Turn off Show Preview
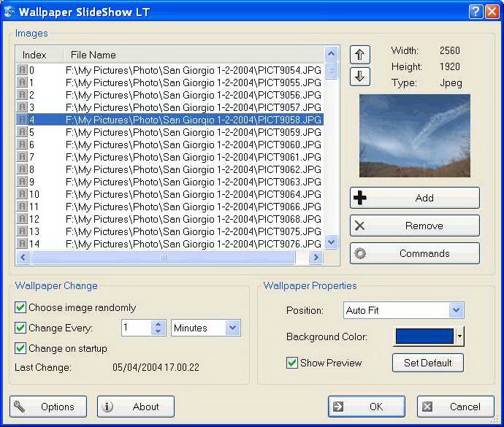Screen dimensions: 504x427 click(x=292, y=363)
